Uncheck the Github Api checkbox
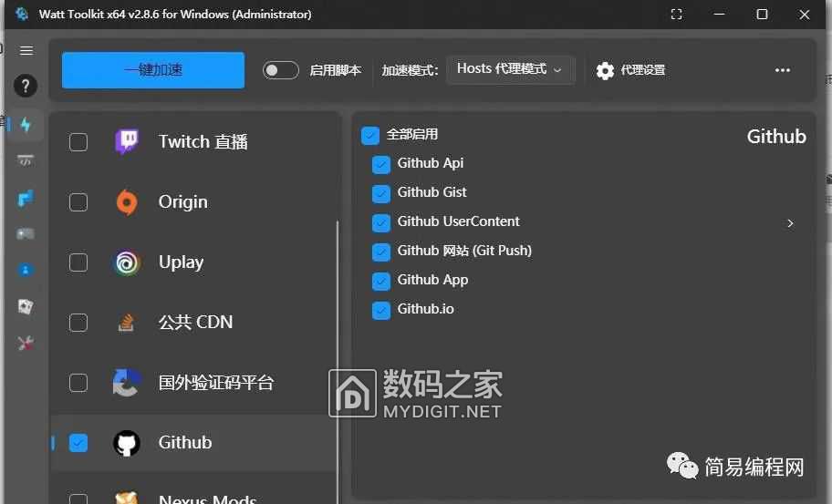832x504 pixels. (381, 165)
